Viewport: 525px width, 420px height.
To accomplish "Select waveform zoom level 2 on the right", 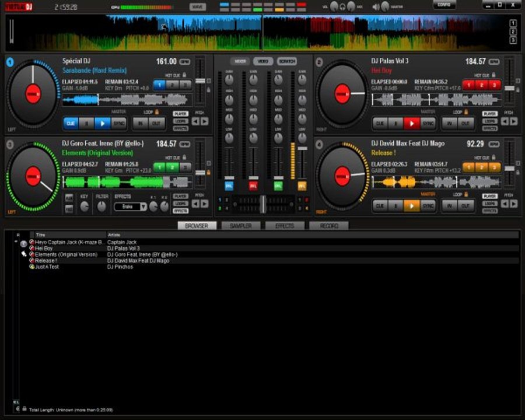I will (513, 32).
